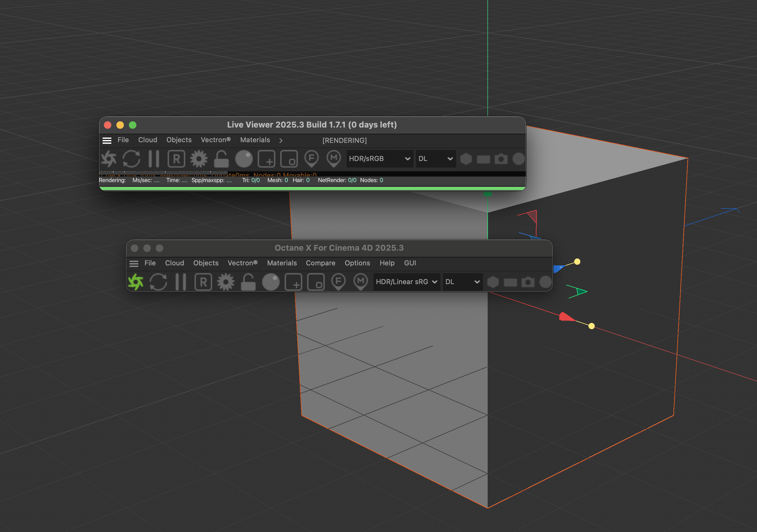
Task: Open the HDR/Linear sRGB dropdown
Action: (x=406, y=282)
